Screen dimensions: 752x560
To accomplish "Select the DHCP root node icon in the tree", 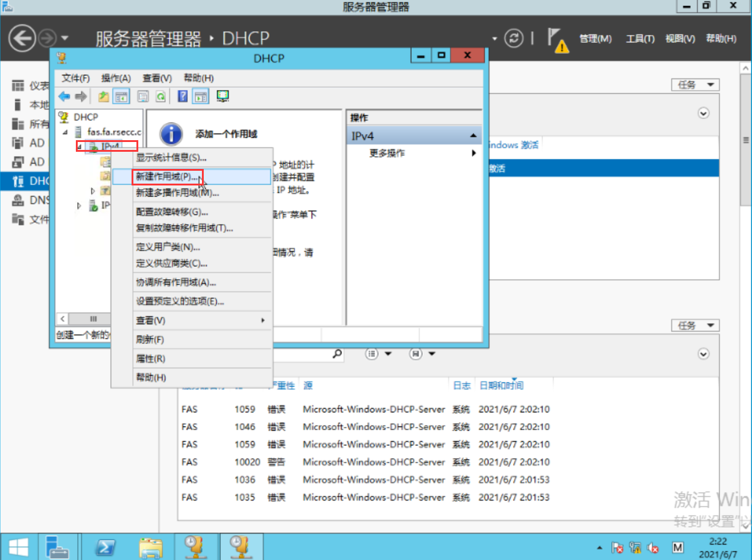I will coord(64,117).
